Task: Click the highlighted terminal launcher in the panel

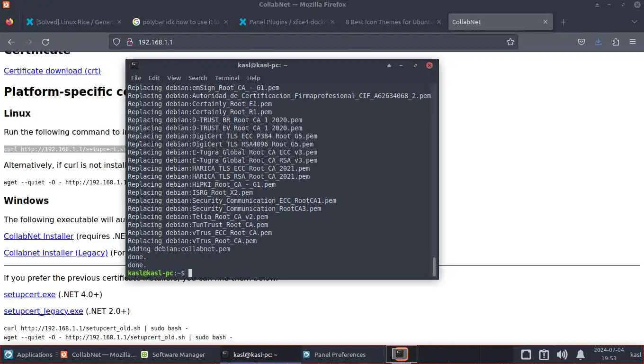Action: 401,354
